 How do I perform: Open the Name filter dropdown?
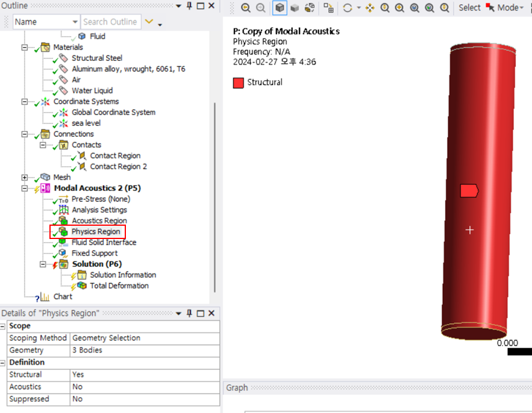click(x=73, y=22)
